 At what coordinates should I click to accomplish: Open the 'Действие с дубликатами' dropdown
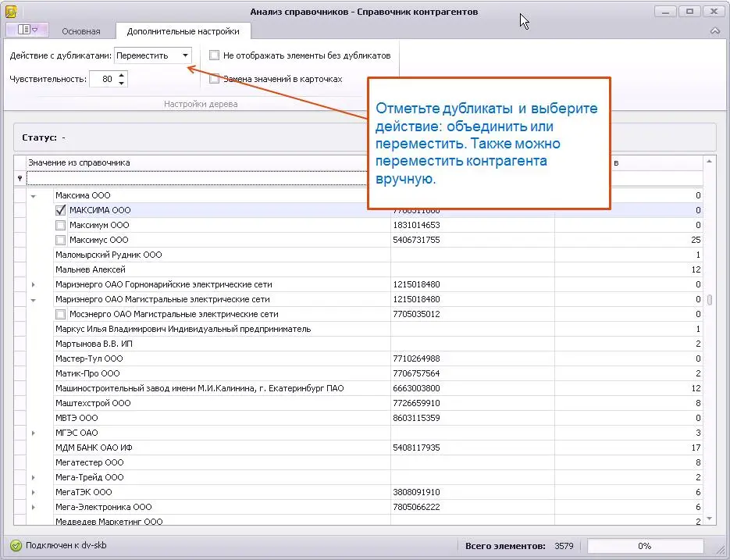pyautogui.click(x=185, y=55)
